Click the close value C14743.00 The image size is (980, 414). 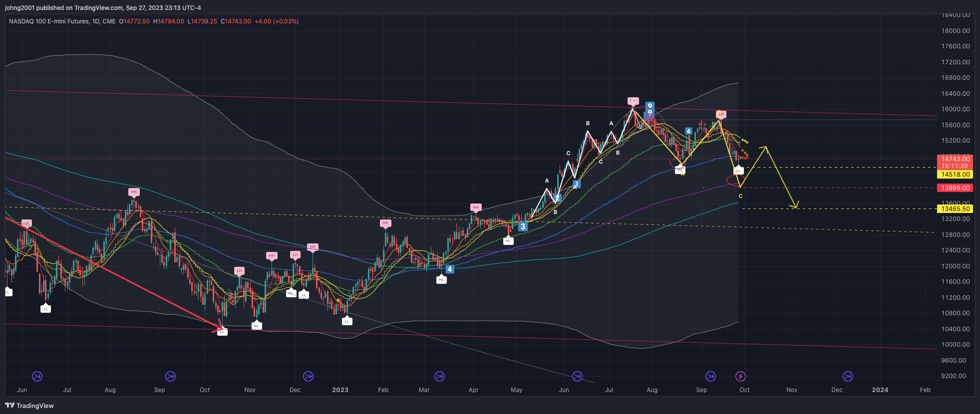(x=236, y=21)
